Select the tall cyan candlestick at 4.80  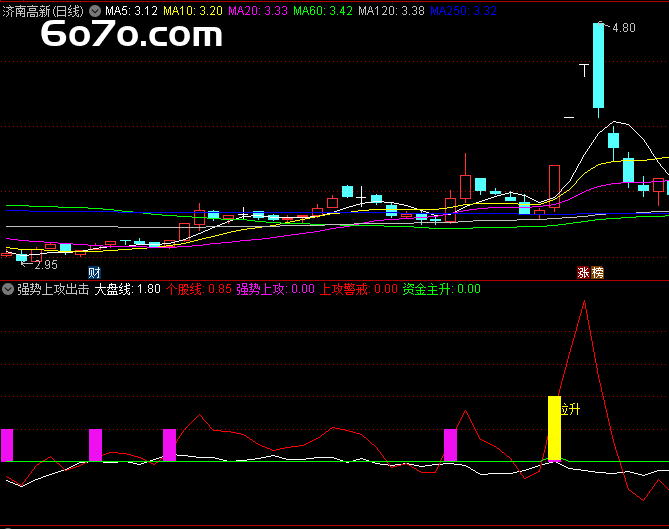(599, 65)
